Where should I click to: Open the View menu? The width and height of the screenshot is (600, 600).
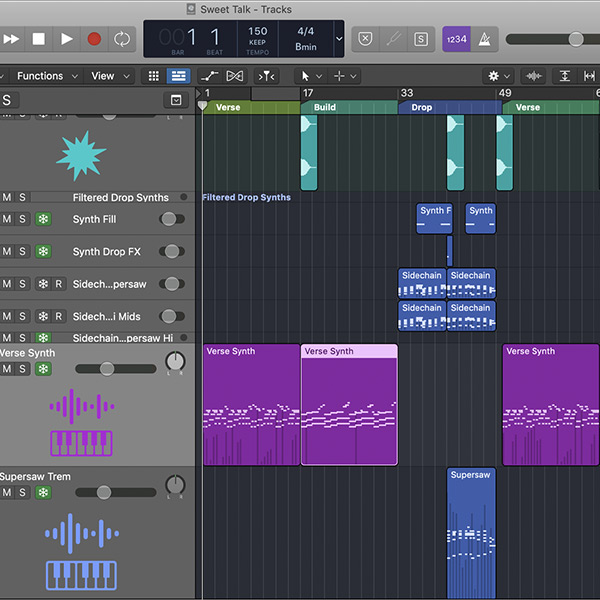[103, 76]
